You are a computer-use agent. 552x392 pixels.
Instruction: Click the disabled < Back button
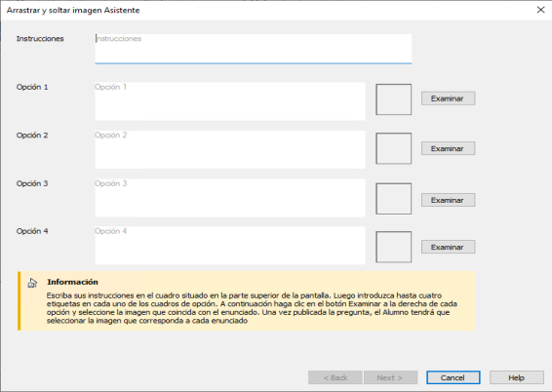point(335,377)
